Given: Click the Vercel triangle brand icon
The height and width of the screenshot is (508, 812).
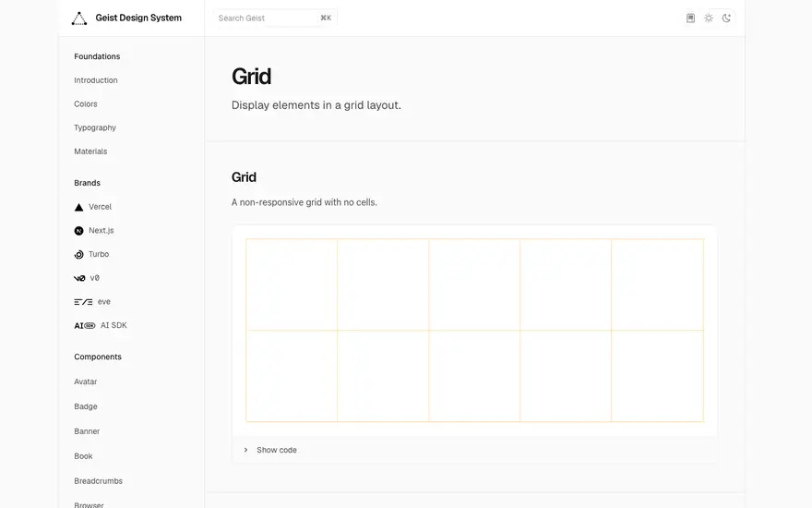Looking at the screenshot, I should pos(78,207).
